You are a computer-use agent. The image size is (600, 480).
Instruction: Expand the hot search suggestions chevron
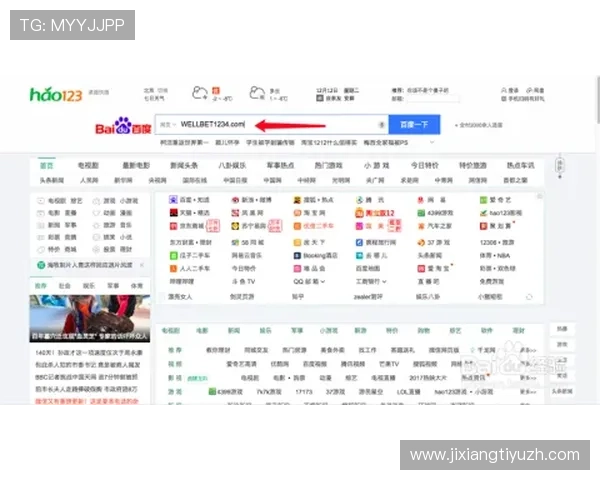point(432,142)
